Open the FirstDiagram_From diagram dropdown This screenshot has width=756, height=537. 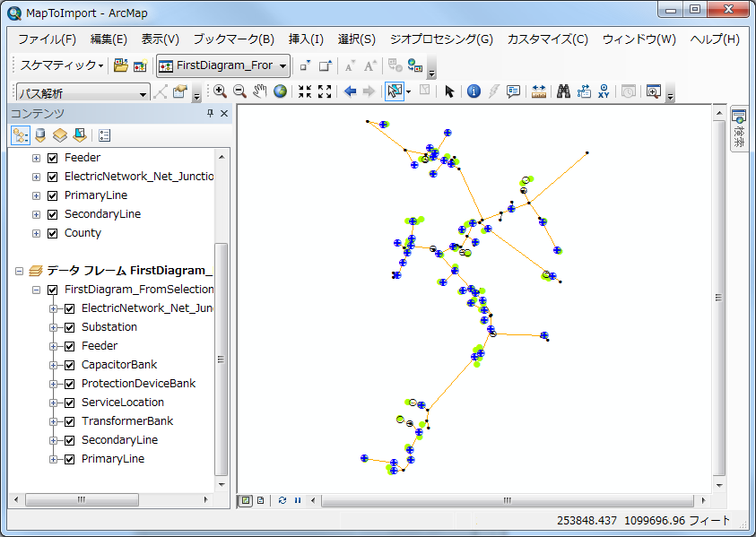(x=282, y=65)
